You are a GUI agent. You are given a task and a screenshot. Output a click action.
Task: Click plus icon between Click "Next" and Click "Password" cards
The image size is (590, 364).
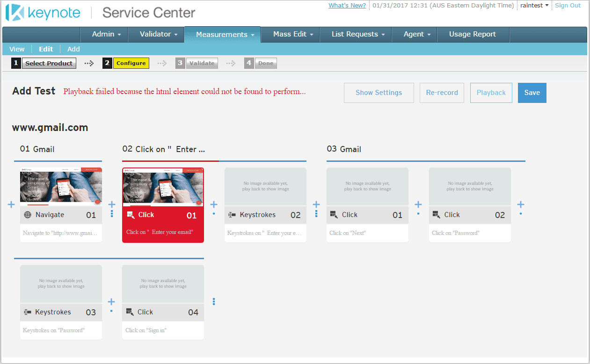[418, 204]
